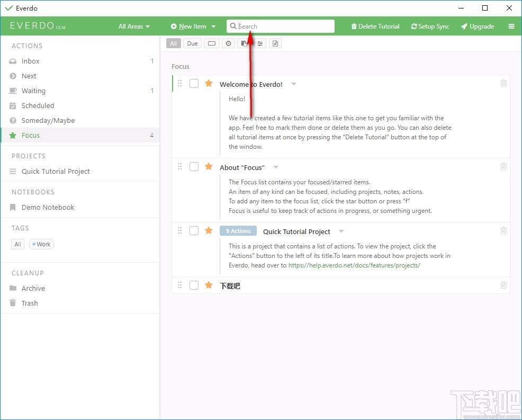This screenshot has width=522, height=420.
Task: Click the magnifier search icon
Action: (233, 26)
